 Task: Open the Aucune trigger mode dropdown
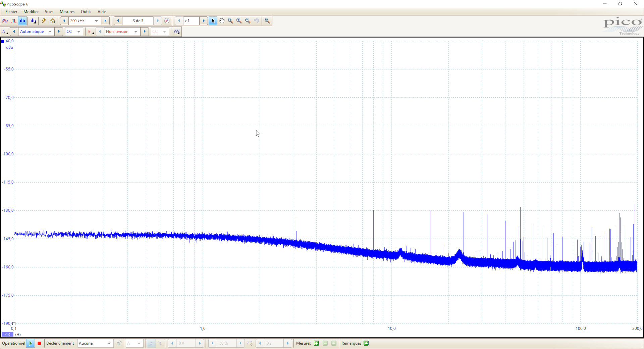coord(95,343)
